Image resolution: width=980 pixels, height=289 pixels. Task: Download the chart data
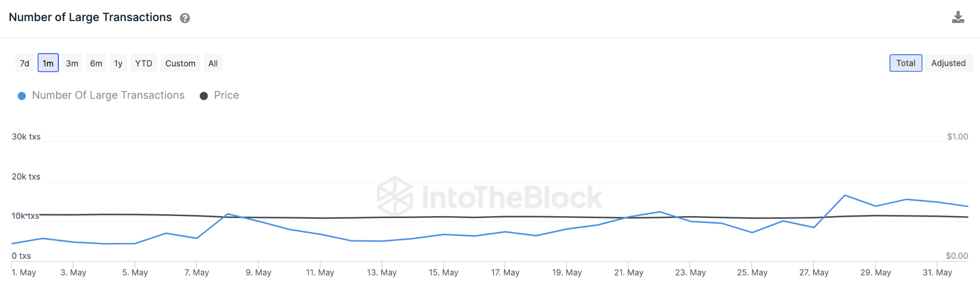point(958,18)
